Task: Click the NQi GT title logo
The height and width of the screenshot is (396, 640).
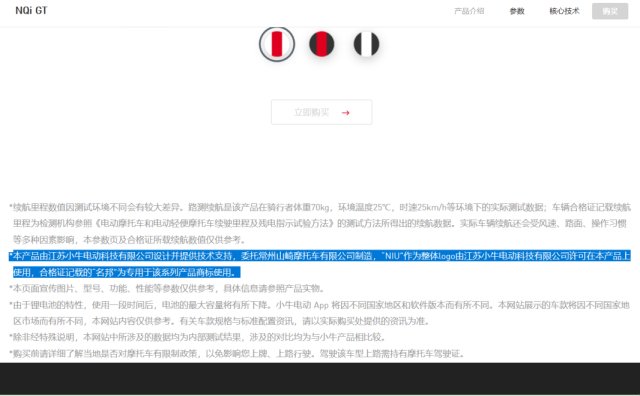Action: pos(31,11)
